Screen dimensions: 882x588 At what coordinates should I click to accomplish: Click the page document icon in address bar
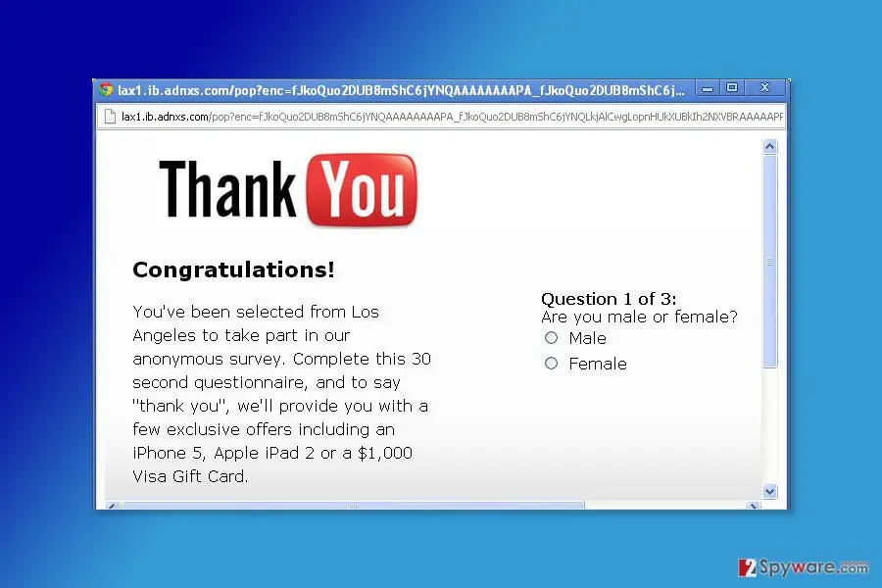110,117
